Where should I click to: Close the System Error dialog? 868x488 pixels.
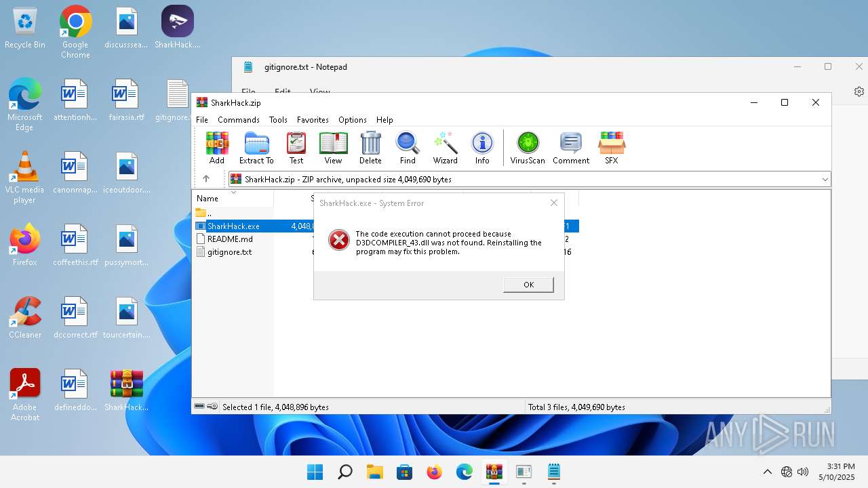[554, 203]
